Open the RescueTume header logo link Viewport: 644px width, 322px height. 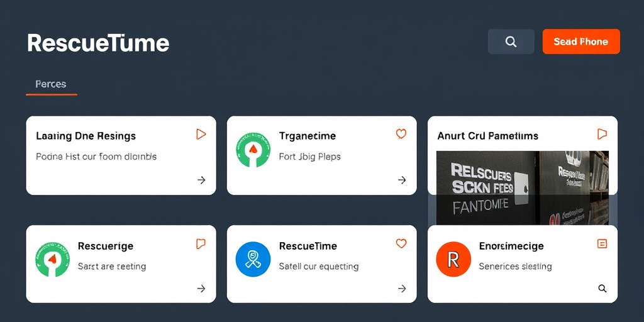click(x=98, y=43)
